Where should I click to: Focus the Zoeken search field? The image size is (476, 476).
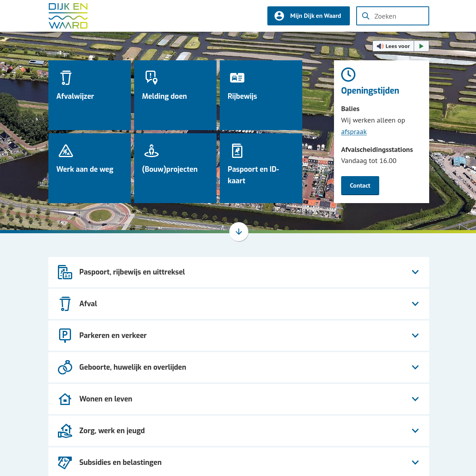[x=393, y=16]
